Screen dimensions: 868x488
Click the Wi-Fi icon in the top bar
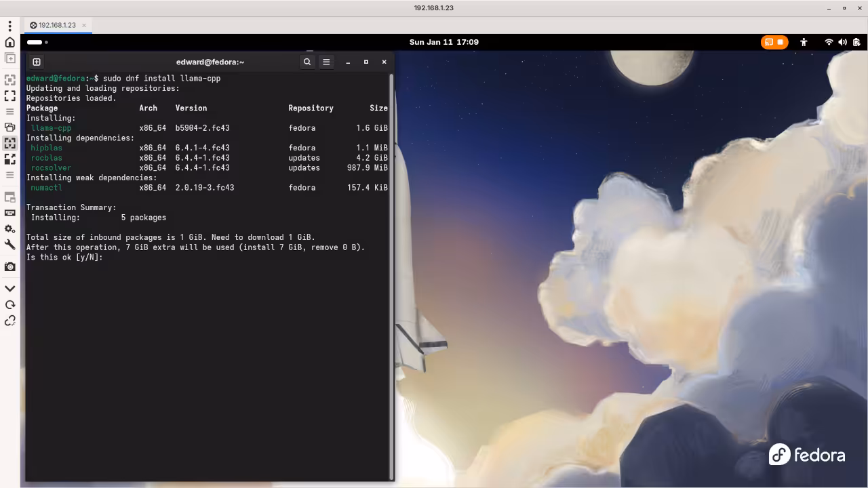coord(829,42)
